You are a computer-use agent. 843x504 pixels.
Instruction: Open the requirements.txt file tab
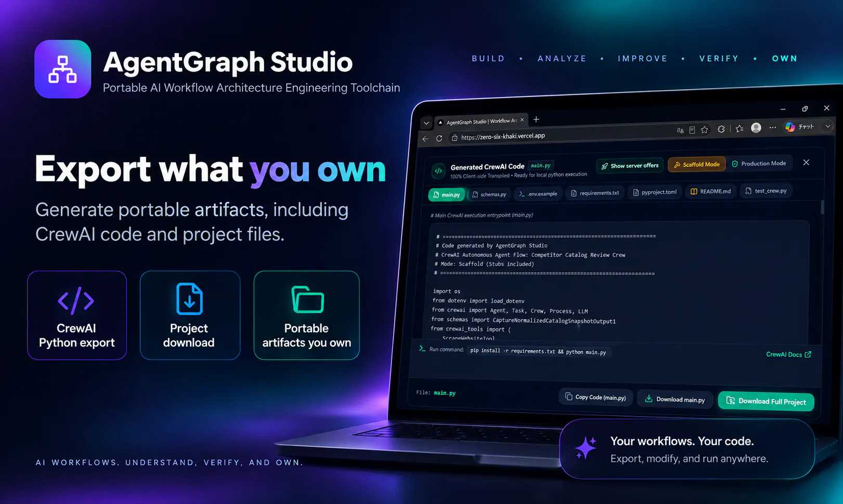[x=595, y=193]
